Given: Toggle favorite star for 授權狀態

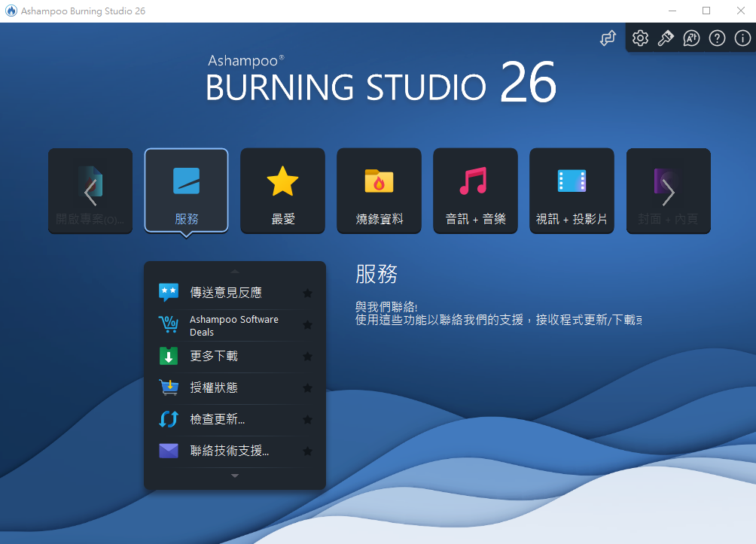Looking at the screenshot, I should (308, 388).
